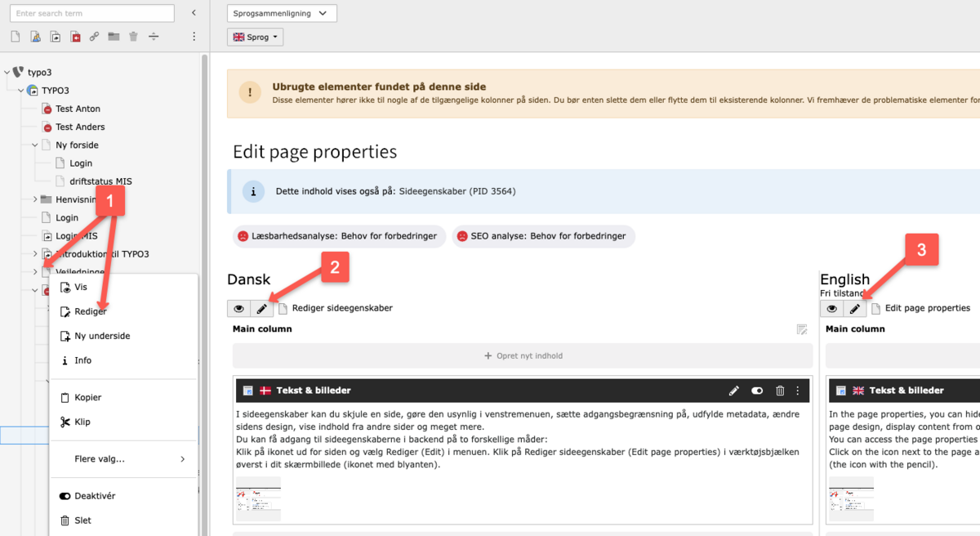Click the shortcut page icon in tree toolbar
The width and height of the screenshot is (980, 536).
55,37
